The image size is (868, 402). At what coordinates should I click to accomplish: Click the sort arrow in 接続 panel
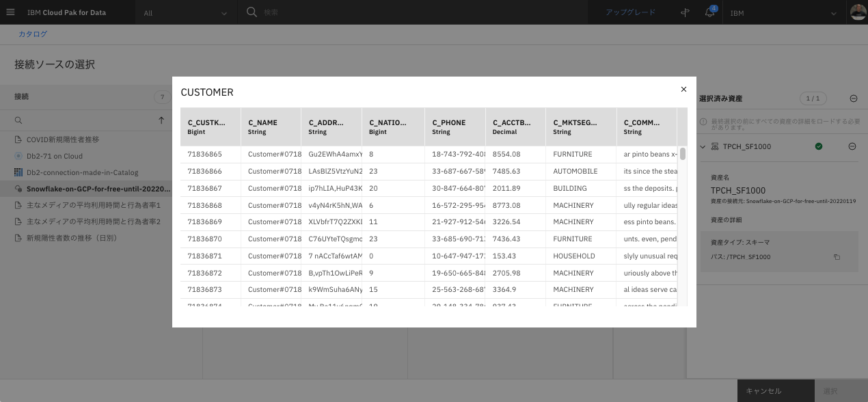161,120
